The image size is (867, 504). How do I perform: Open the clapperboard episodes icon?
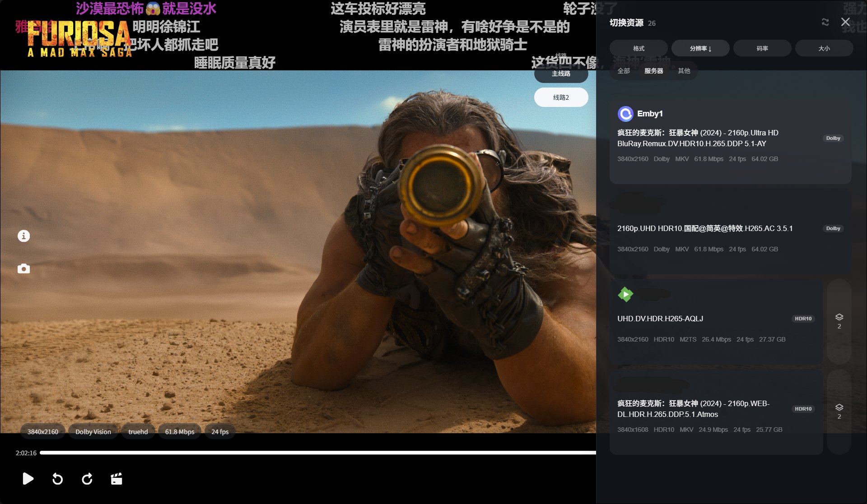click(x=117, y=479)
